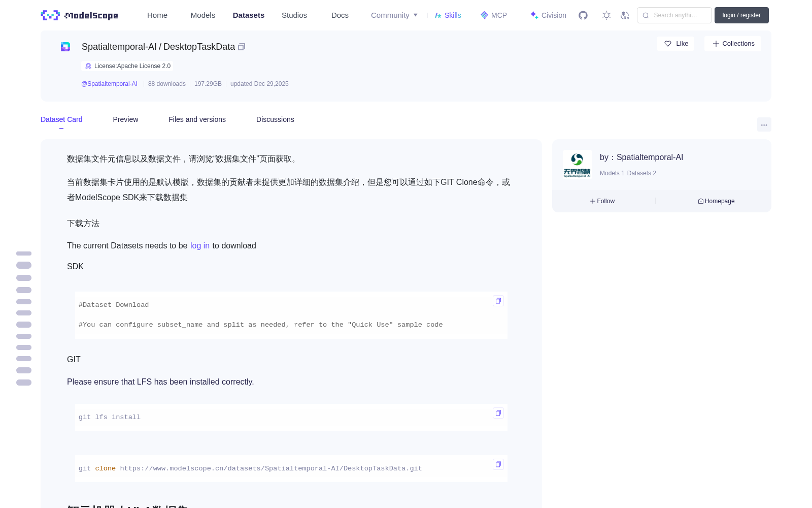The width and height of the screenshot is (812, 508).
Task: Click the 'Models 1' count text
Action: (x=612, y=173)
